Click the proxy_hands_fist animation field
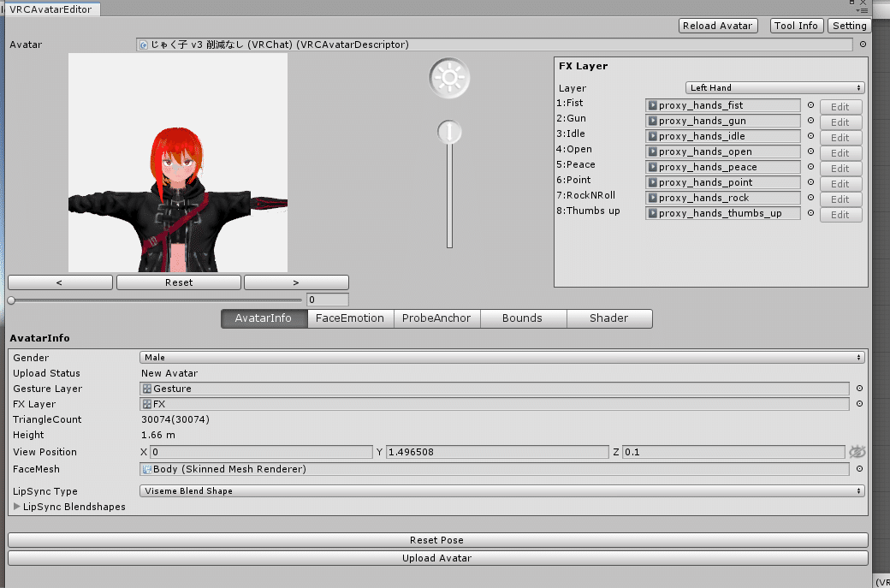 click(723, 105)
